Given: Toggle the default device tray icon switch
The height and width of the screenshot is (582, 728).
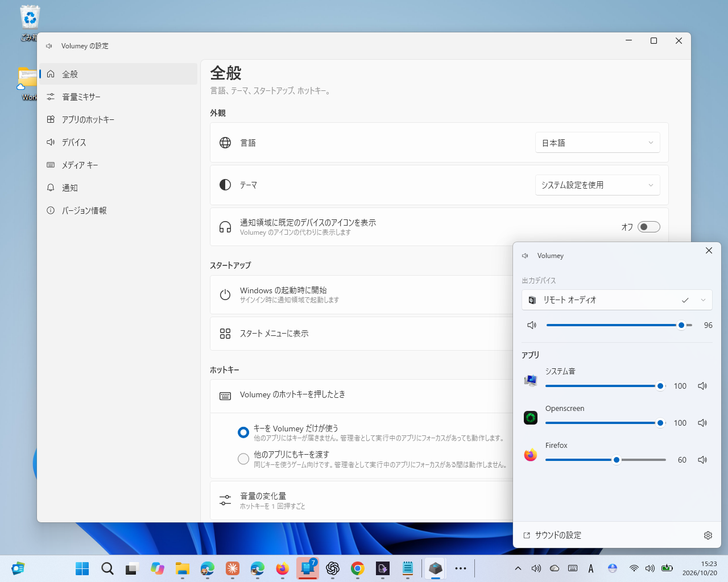Looking at the screenshot, I should click(x=648, y=227).
